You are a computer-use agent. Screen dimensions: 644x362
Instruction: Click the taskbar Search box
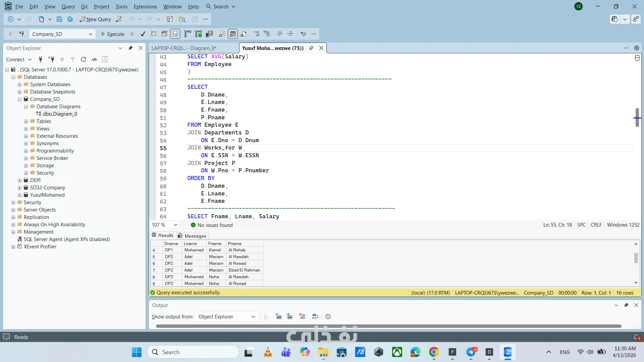[193, 352]
